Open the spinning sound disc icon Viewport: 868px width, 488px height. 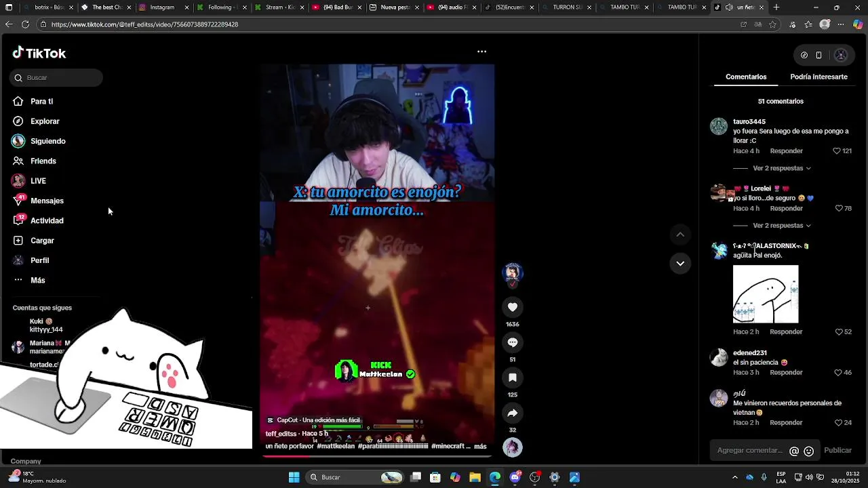513,447
